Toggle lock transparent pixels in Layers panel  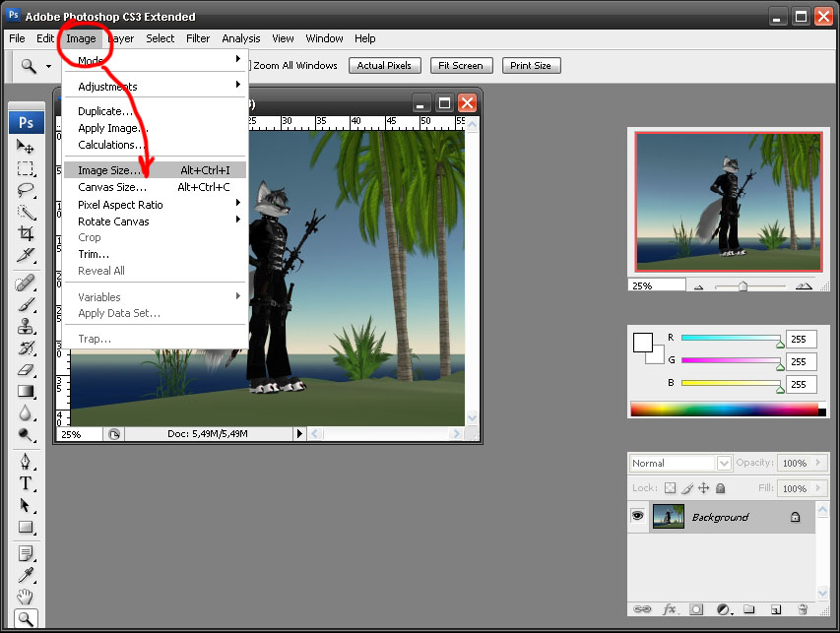[670, 488]
